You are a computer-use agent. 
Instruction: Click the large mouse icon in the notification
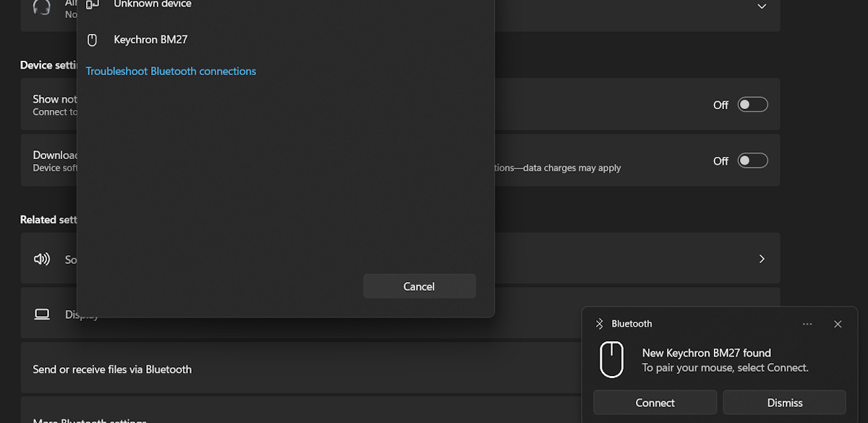click(612, 359)
